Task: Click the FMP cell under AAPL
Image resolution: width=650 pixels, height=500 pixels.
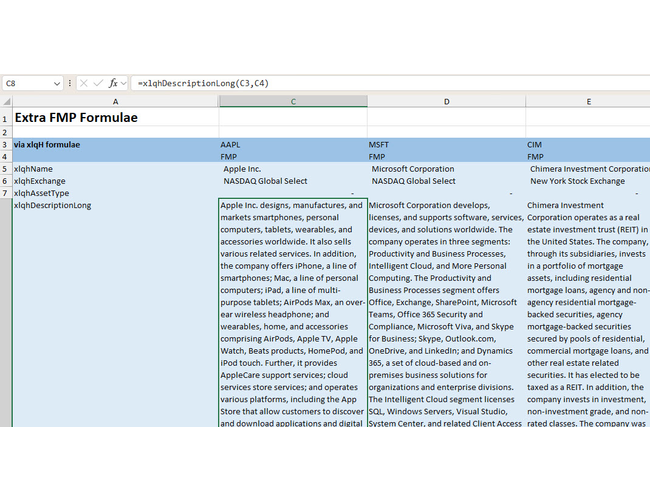Action: [x=293, y=157]
